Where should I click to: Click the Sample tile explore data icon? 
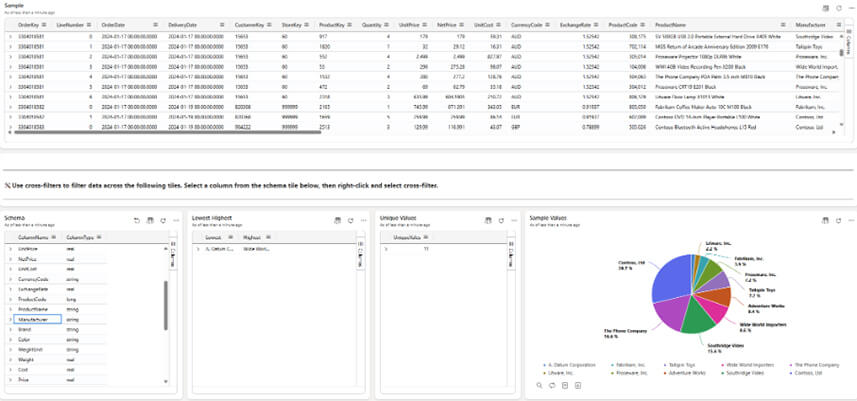tap(825, 8)
